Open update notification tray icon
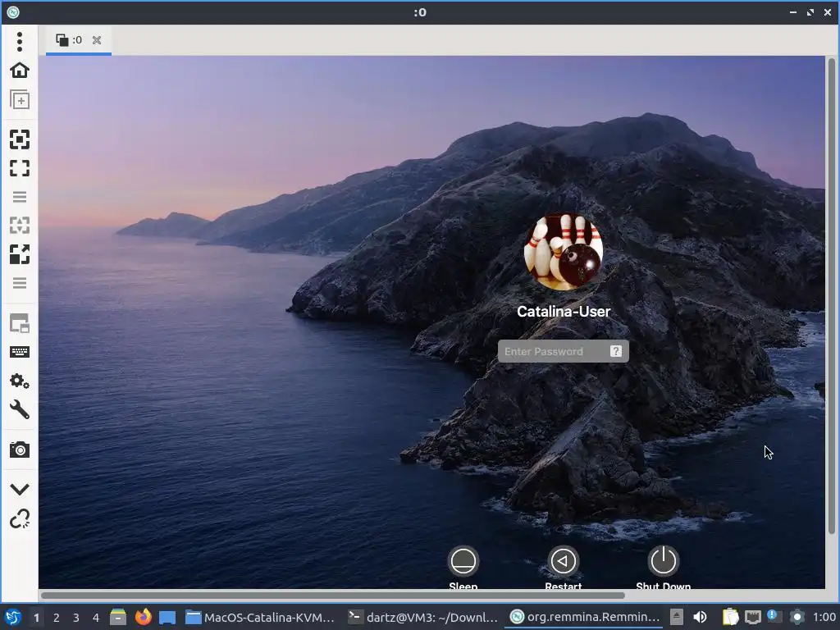The width and height of the screenshot is (840, 630). pos(774,617)
